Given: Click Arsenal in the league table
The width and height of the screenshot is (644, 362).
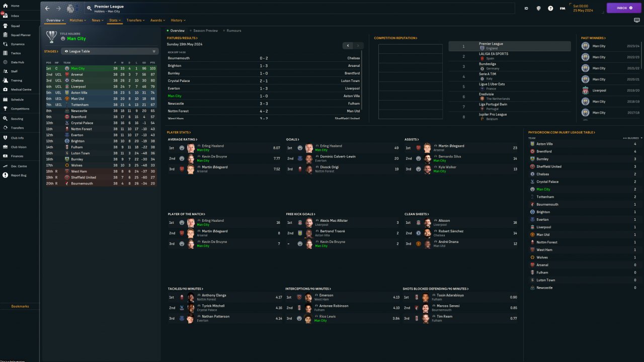Looking at the screenshot, I should pos(77,74).
